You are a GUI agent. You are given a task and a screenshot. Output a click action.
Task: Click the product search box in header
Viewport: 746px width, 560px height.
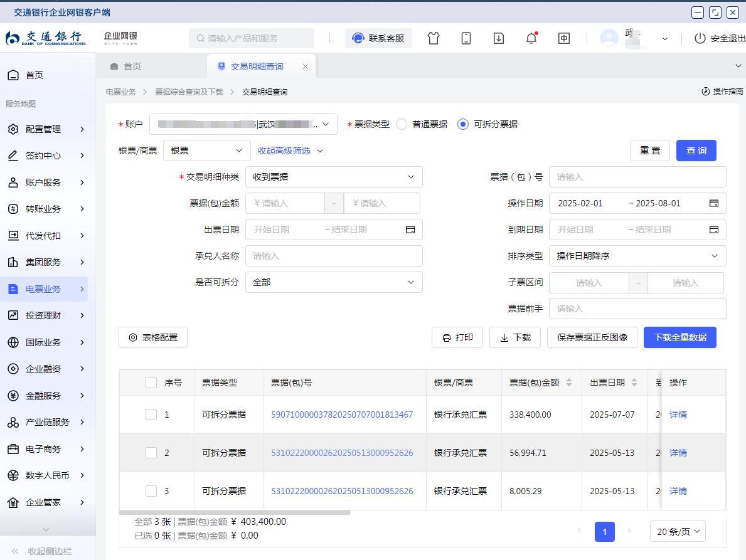[252, 38]
